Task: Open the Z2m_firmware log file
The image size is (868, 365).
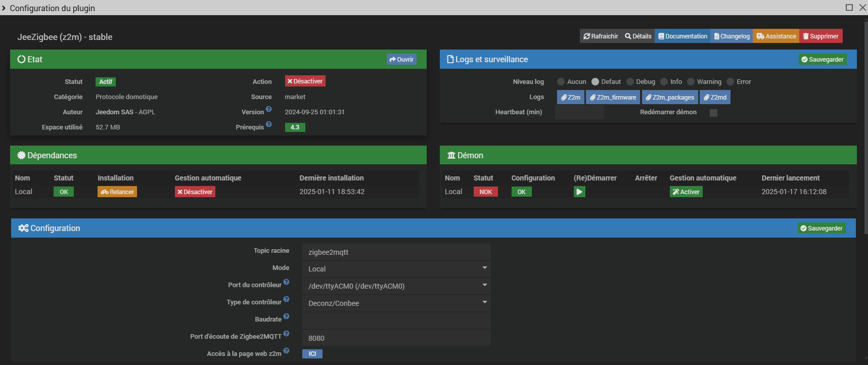Action: click(613, 97)
